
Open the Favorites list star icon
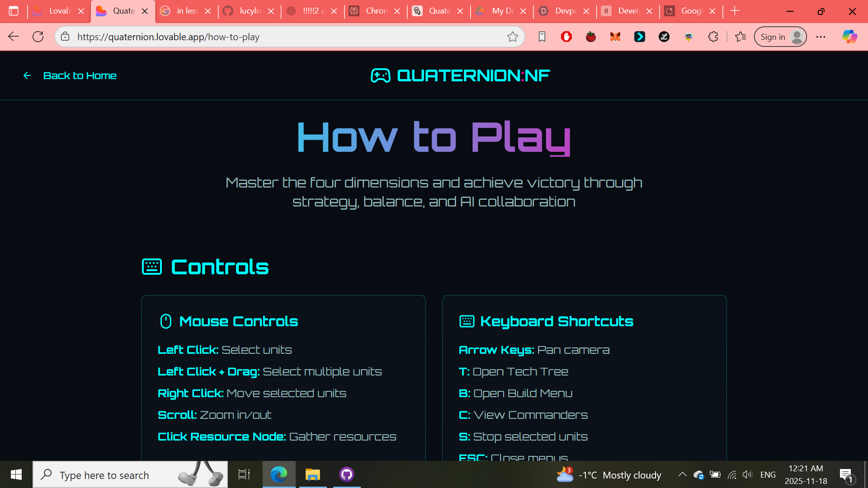[x=741, y=37]
